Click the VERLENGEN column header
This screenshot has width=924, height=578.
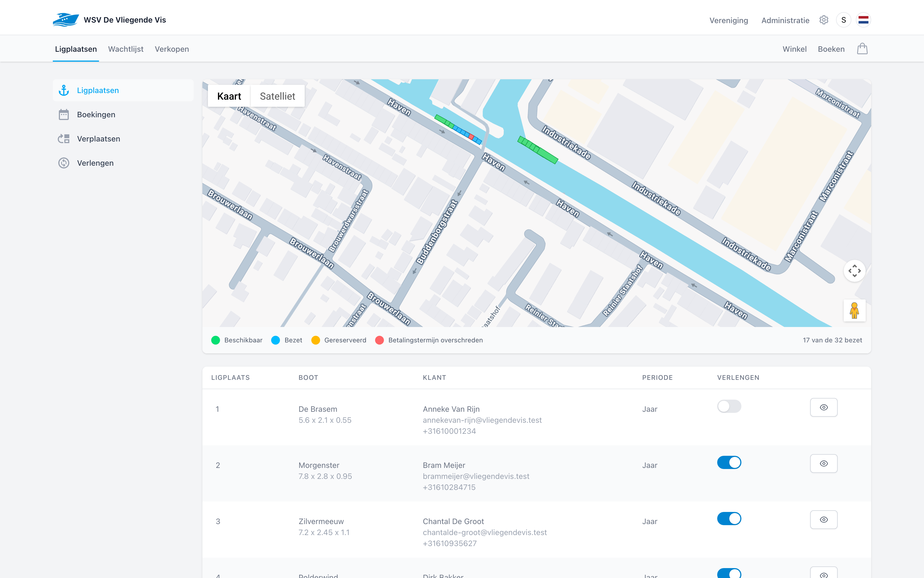pos(738,378)
